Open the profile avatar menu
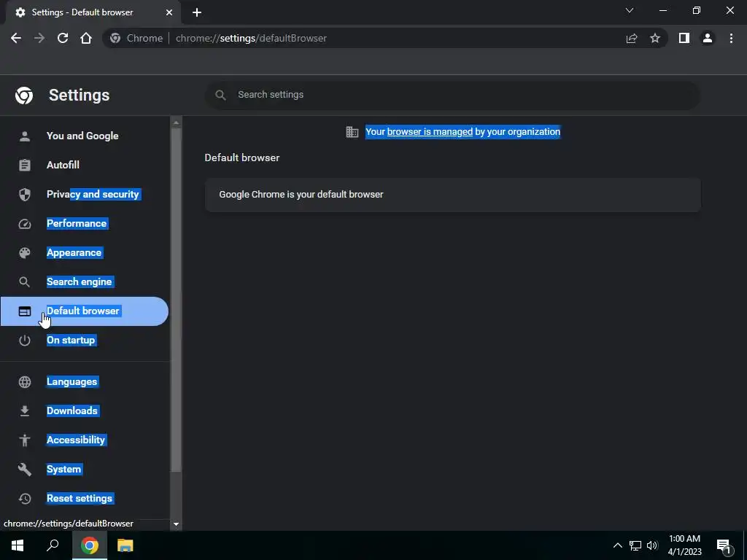This screenshot has width=747, height=560. point(708,38)
